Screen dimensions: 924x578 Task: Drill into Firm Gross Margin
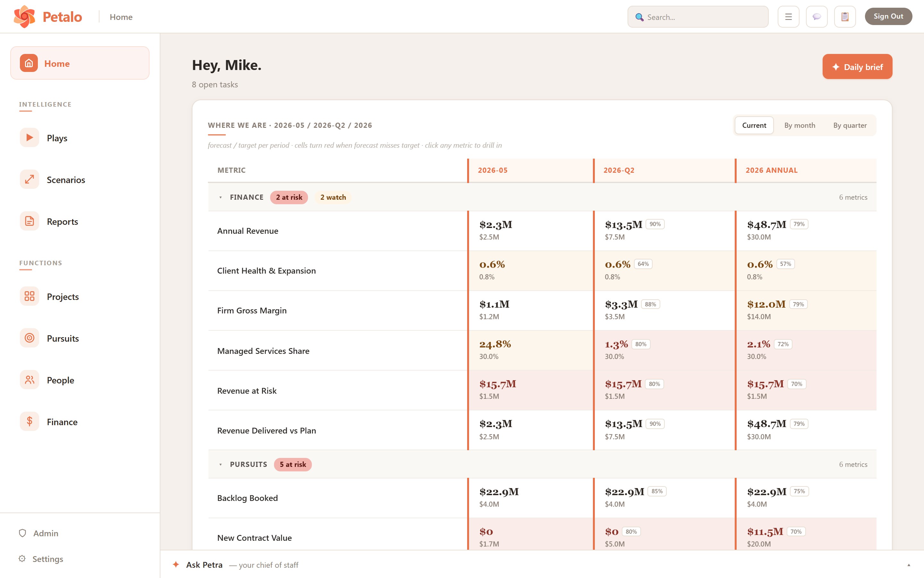click(252, 311)
